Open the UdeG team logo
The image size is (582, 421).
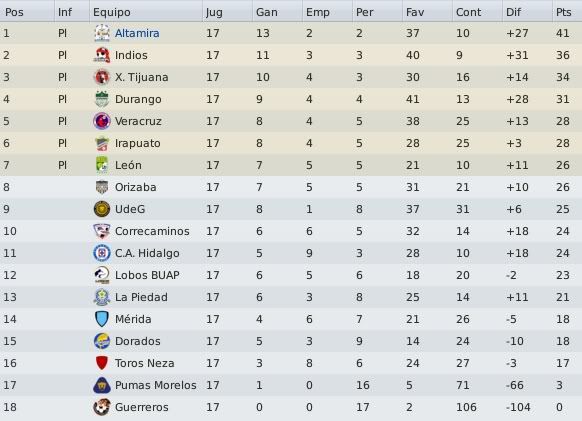click(102, 209)
